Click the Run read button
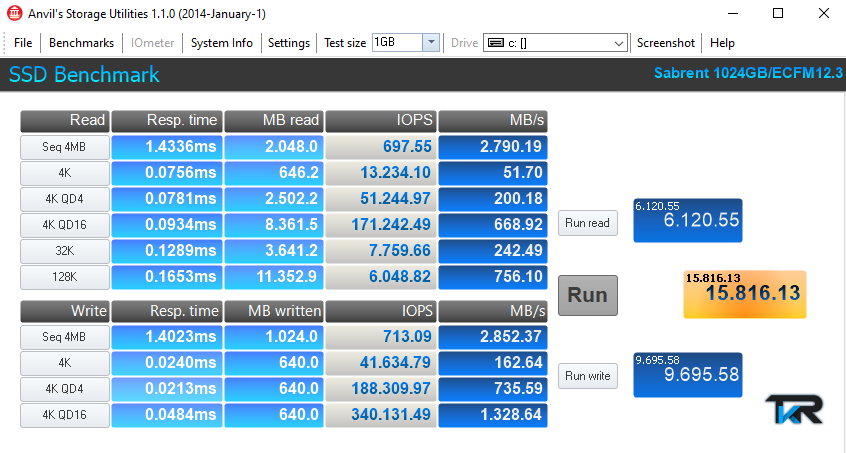 point(588,223)
